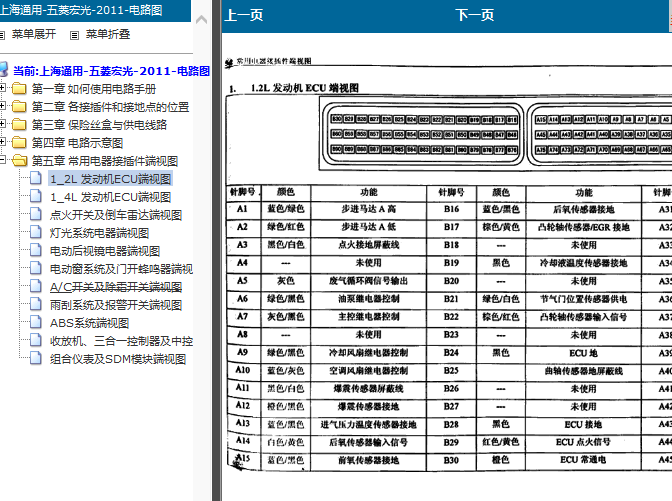
Task: Open chapter 第二章 各接插件和接地点的位置
Action: (x=111, y=107)
